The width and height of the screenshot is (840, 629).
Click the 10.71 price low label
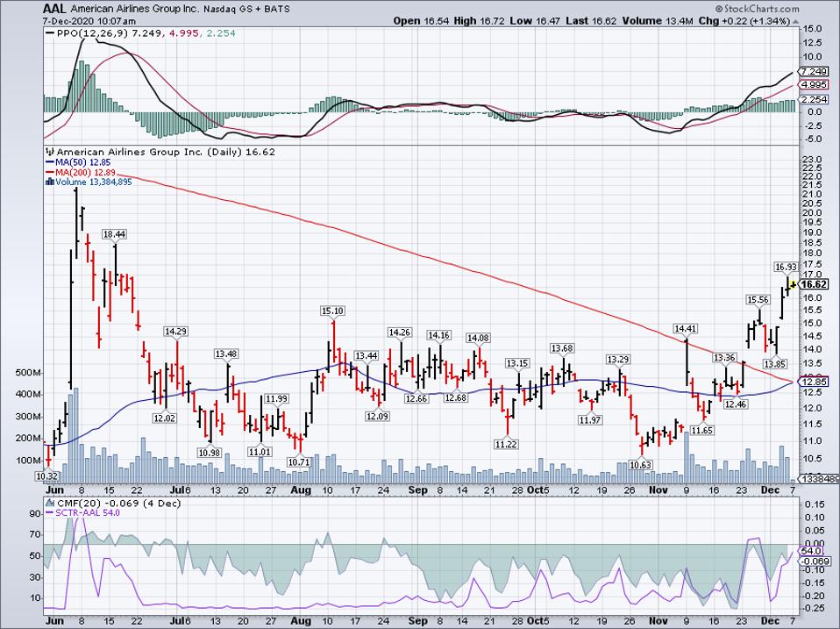(298, 461)
